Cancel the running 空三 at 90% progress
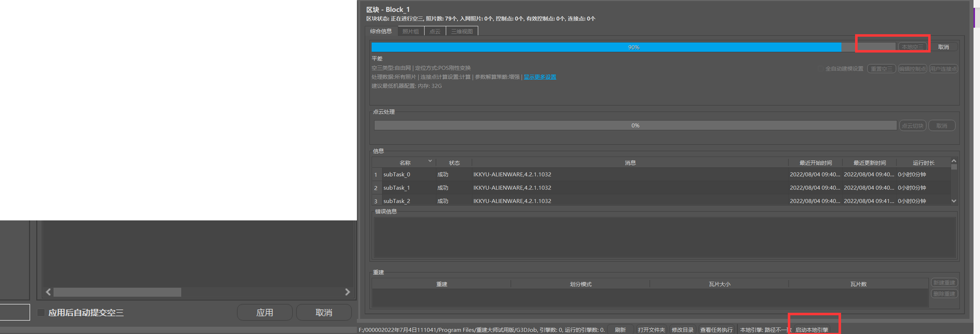Screen dimensions: 980x334 [943, 47]
